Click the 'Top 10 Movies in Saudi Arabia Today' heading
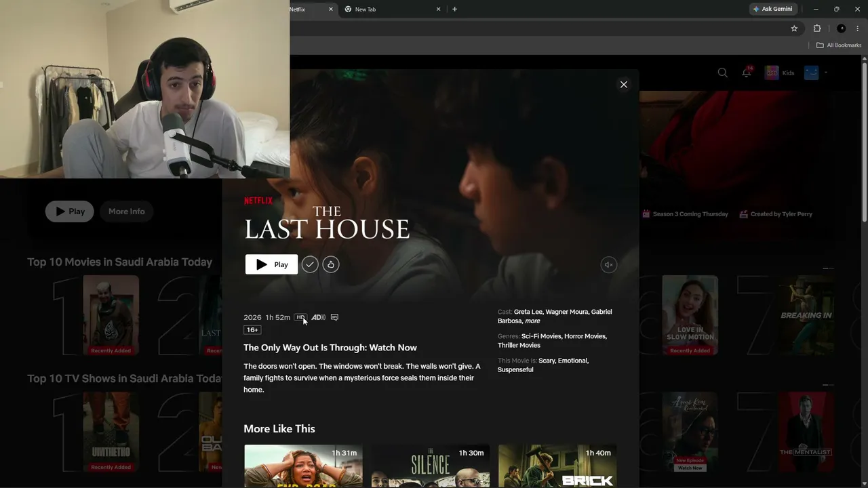This screenshot has width=868, height=488. point(119,262)
